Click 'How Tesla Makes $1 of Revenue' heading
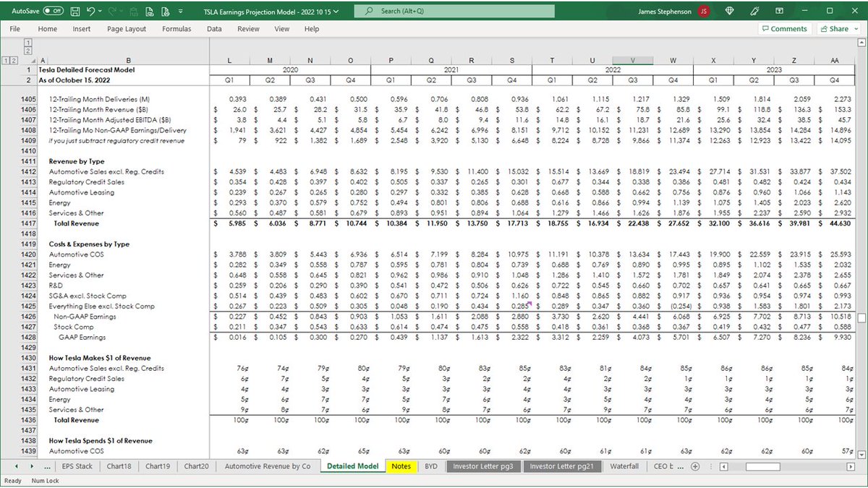The width and height of the screenshot is (868, 488). (101, 358)
